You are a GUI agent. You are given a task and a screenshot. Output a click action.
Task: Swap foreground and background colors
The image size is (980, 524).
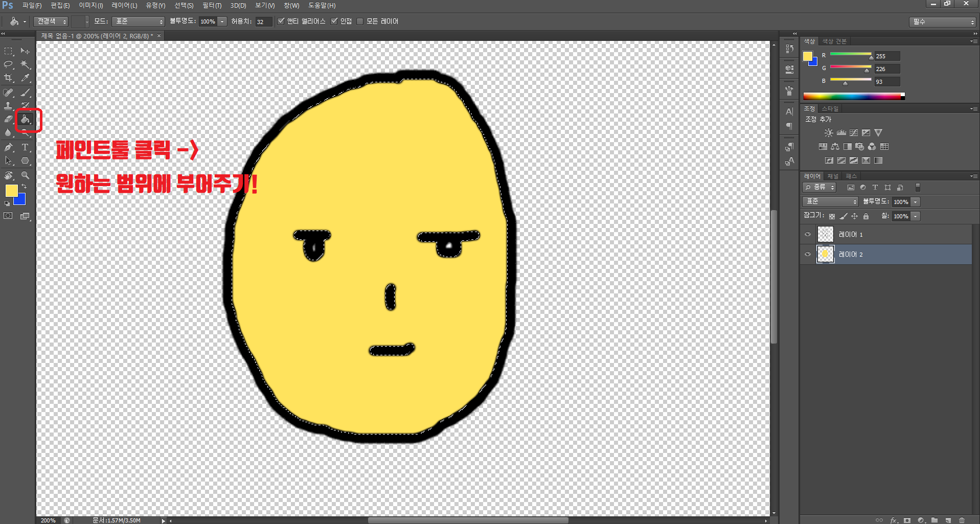[24, 187]
